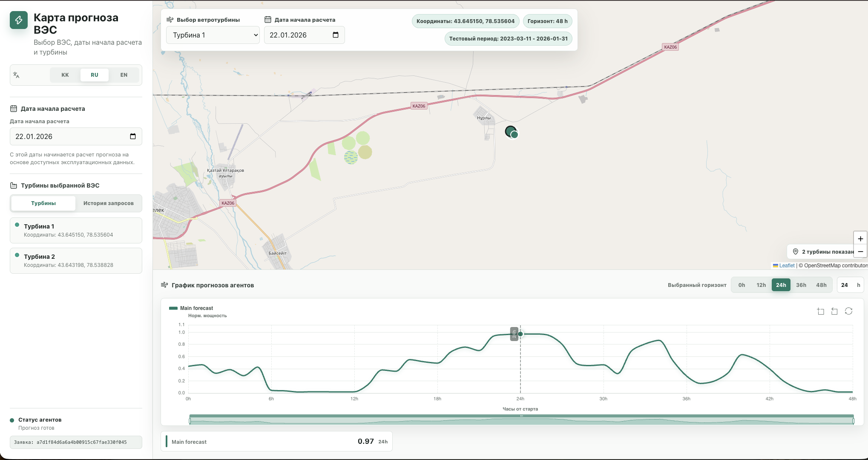Click chart restore refresh icon
The width and height of the screenshot is (868, 460).
(848, 311)
